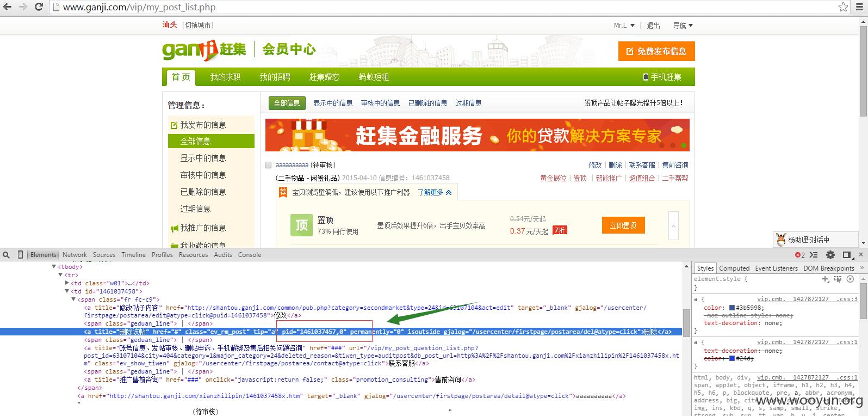
Task: Tick checkbox beside aaaaaaaaaa post
Action: (x=268, y=165)
